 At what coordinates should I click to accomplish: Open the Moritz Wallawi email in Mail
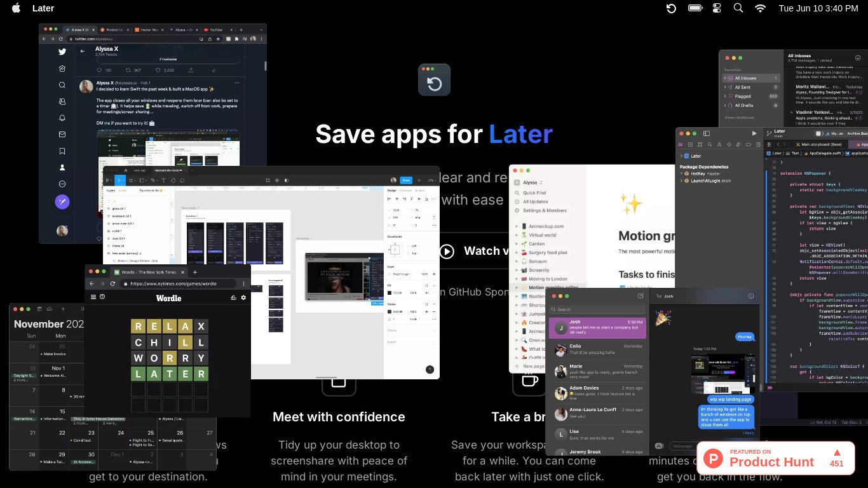[829, 94]
